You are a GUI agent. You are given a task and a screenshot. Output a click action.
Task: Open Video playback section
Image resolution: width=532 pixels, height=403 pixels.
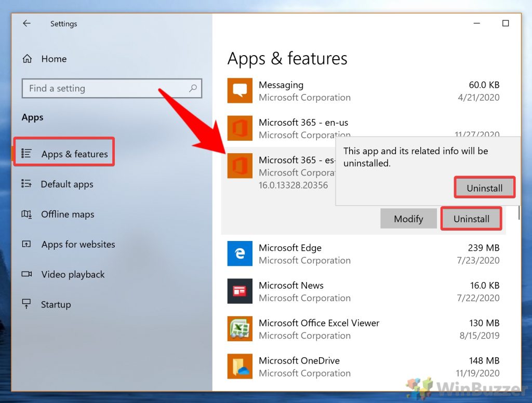pyautogui.click(x=73, y=274)
